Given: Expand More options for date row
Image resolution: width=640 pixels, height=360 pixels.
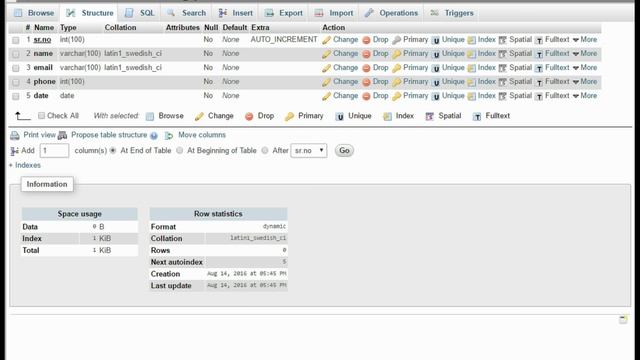Looking at the screenshot, I should click(585, 96).
